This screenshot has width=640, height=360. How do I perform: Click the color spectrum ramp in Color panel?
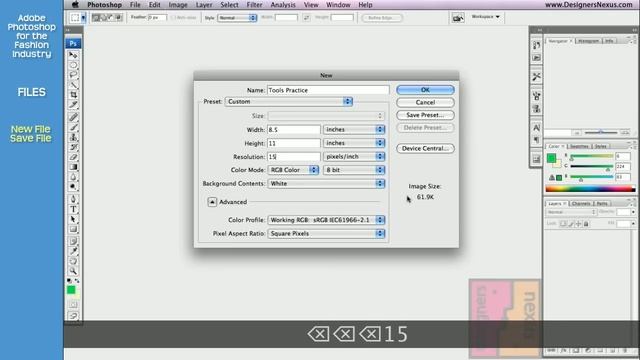click(x=590, y=189)
